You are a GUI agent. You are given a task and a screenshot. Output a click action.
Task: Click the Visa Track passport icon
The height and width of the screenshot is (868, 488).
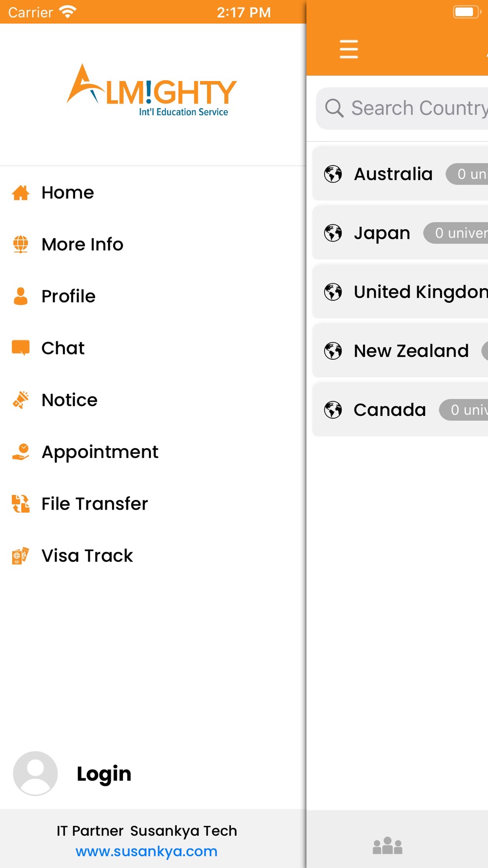tap(20, 556)
